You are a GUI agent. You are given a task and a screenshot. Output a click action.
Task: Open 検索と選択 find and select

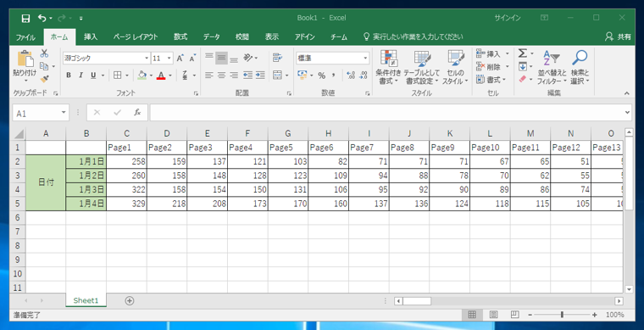[580, 68]
